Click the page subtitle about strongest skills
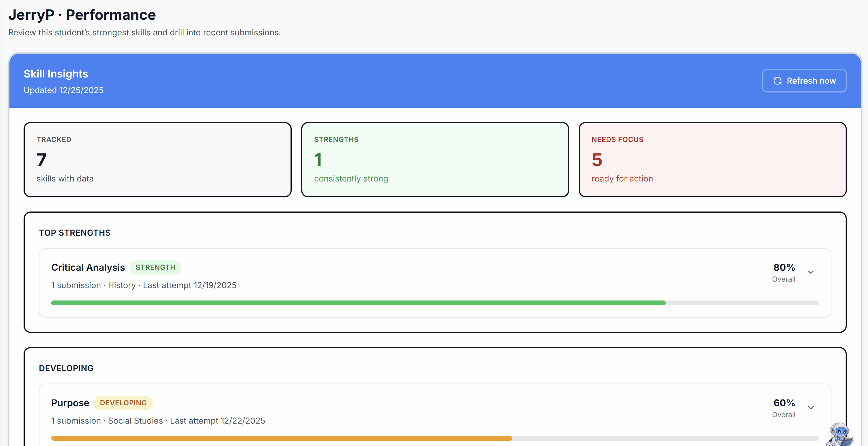Viewport: 868px width, 446px height. pos(145,33)
